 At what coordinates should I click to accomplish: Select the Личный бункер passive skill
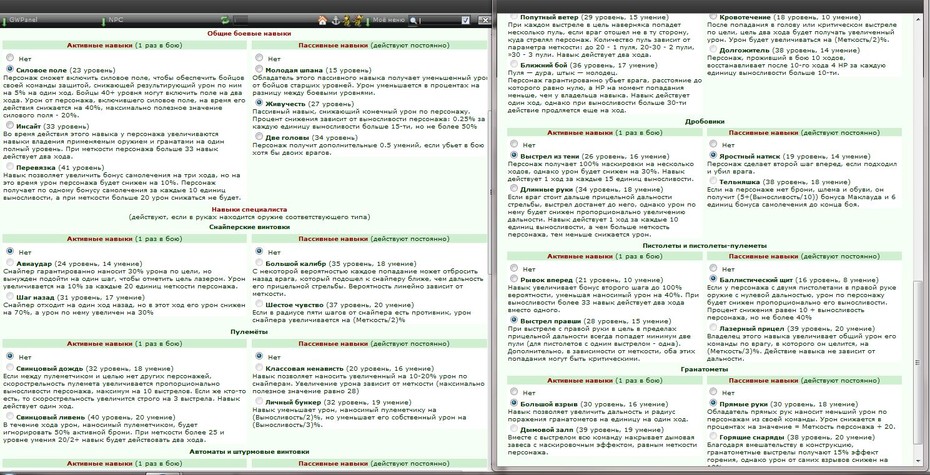pyautogui.click(x=259, y=401)
